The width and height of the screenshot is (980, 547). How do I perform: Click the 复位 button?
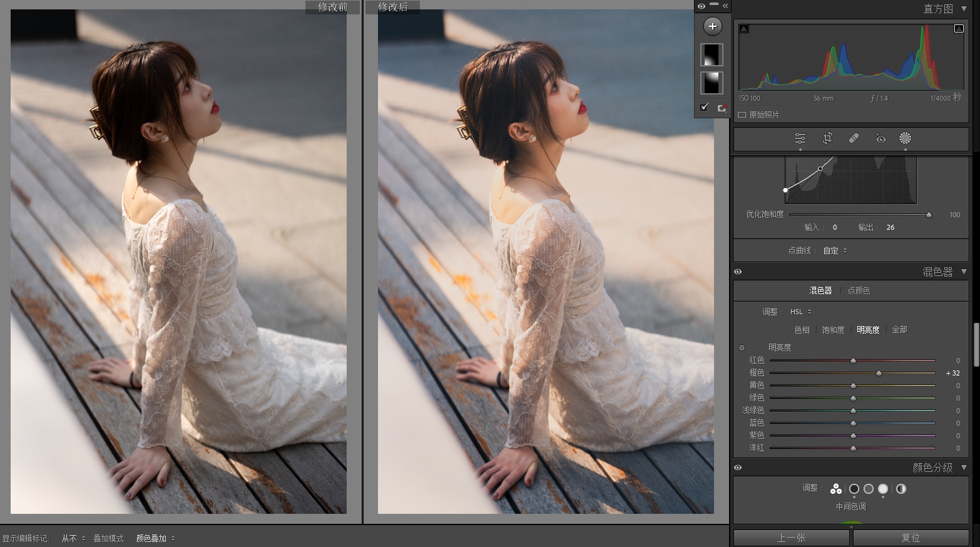(x=911, y=538)
